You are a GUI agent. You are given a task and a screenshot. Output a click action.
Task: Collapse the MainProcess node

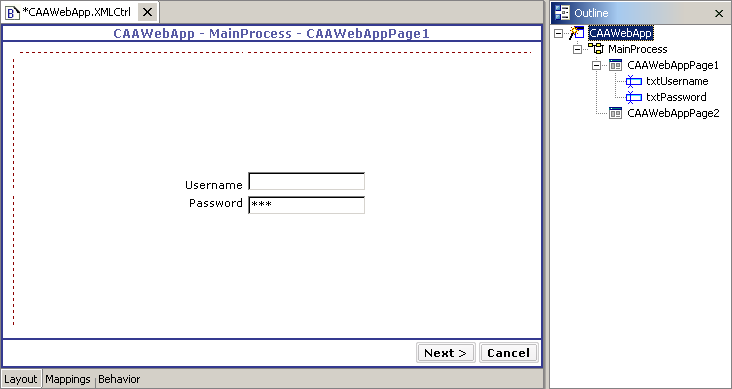(x=577, y=49)
